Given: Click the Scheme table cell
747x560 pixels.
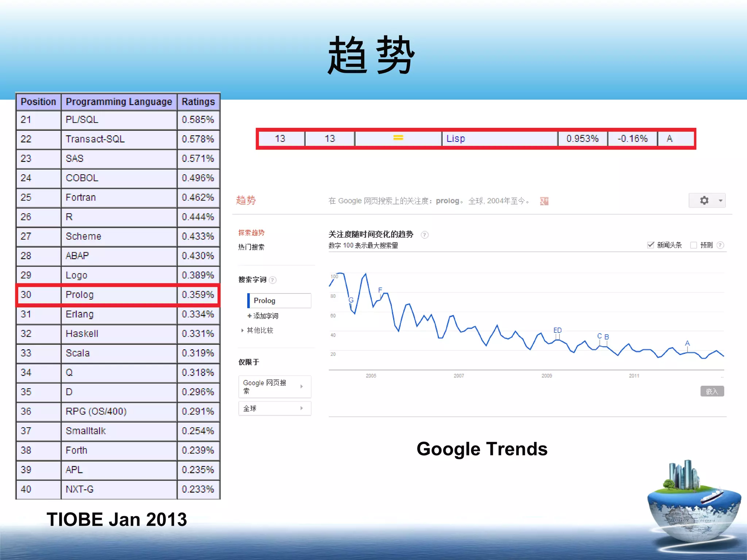Looking at the screenshot, I should pos(119,237).
